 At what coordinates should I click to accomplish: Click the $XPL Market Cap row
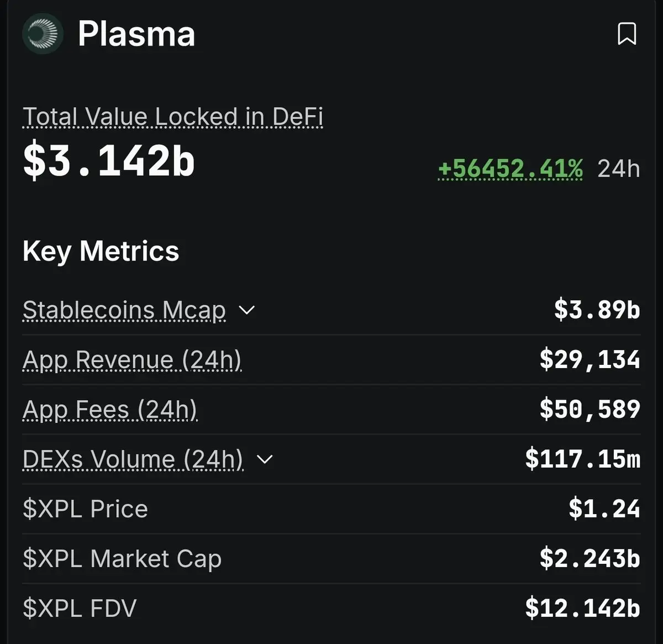331,559
